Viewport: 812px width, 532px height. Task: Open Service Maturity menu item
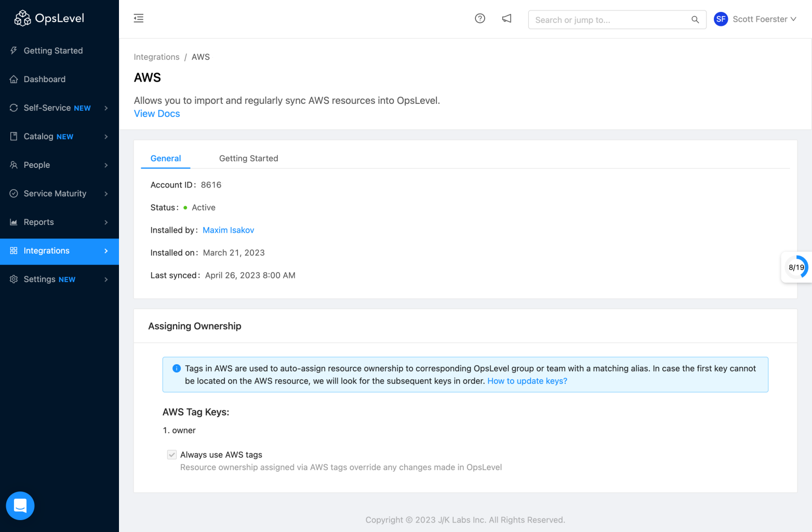click(59, 193)
